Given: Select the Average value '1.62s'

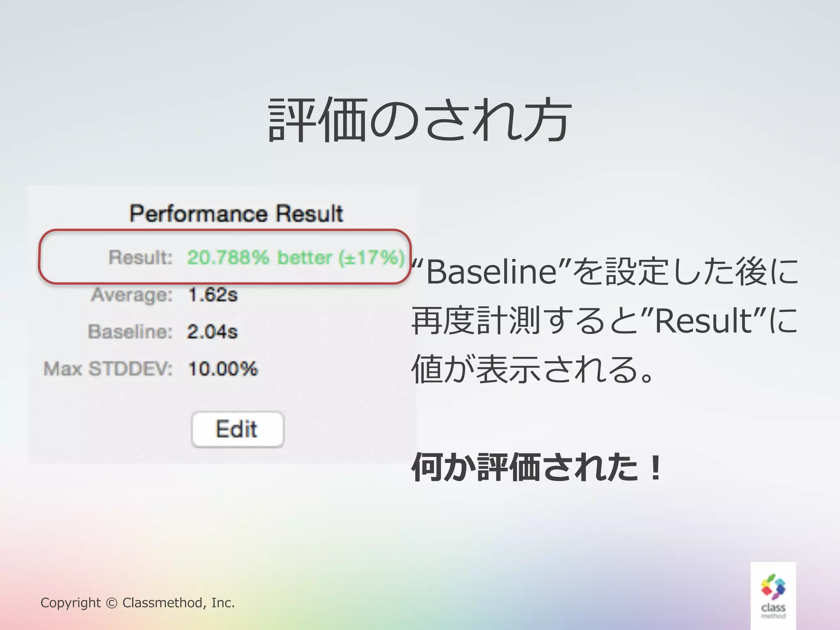Looking at the screenshot, I should (213, 294).
